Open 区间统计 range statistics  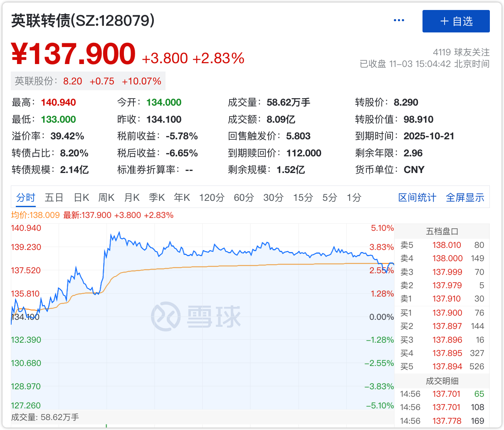click(417, 198)
